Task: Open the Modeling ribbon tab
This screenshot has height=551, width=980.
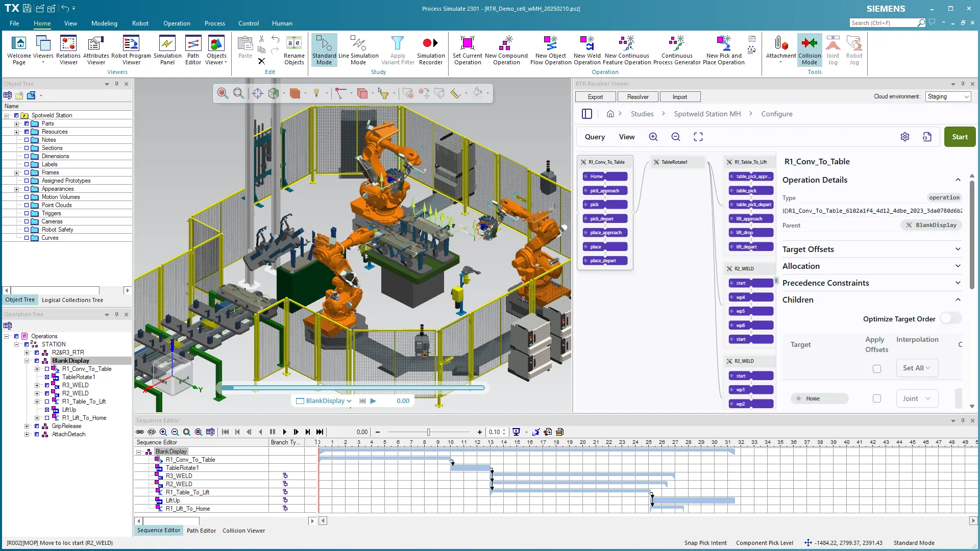Action: [104, 23]
